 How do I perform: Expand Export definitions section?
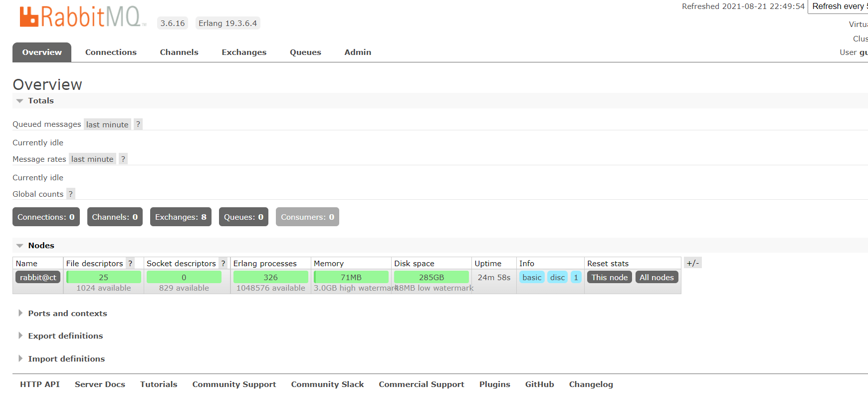click(61, 336)
